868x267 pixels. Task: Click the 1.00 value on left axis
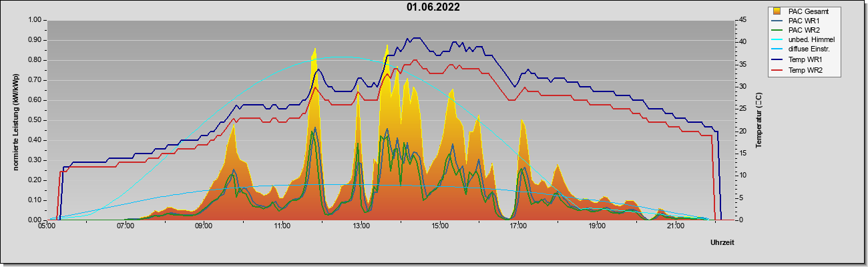coord(34,20)
